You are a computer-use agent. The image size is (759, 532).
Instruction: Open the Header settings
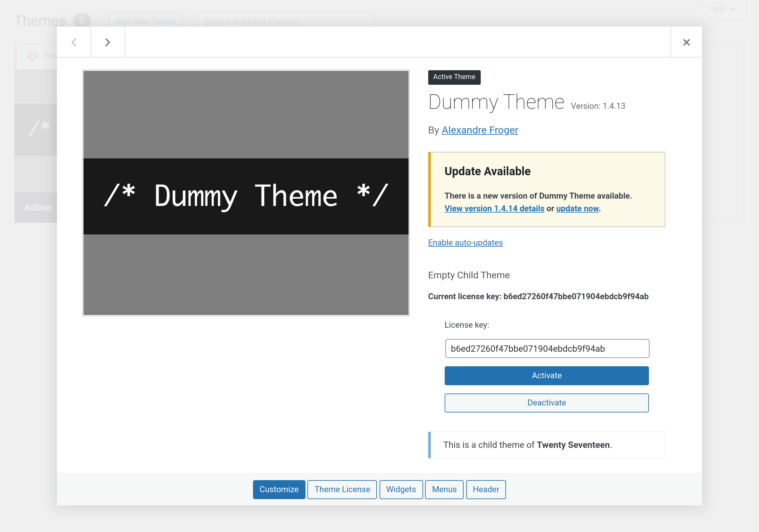pyautogui.click(x=486, y=489)
